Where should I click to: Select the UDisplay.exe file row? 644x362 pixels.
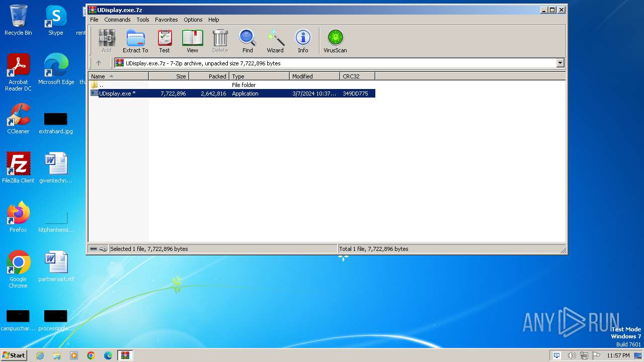(232, 94)
